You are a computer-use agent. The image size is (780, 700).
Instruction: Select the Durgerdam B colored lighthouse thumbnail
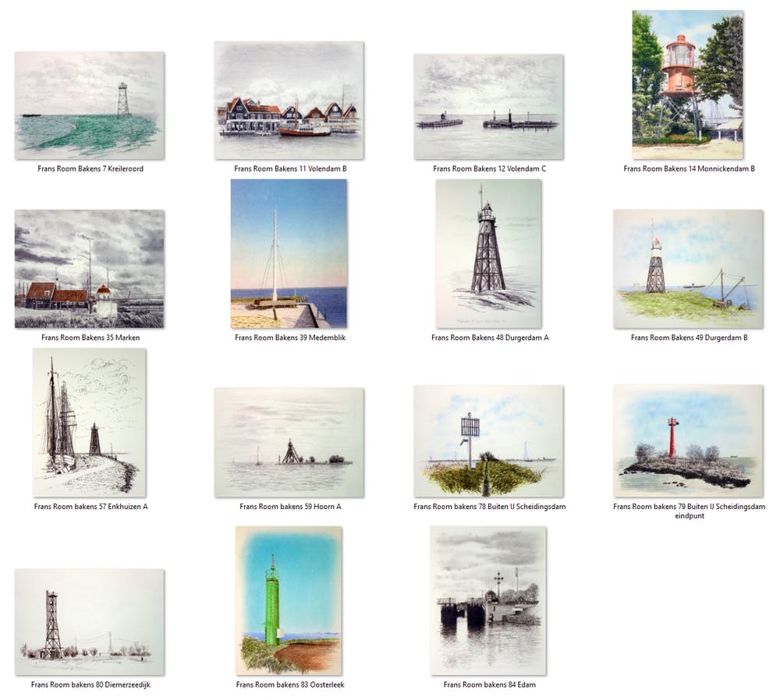click(687, 268)
